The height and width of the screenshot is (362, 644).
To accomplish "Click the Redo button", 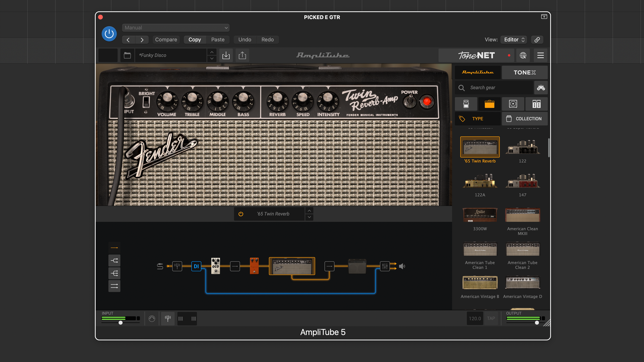I will pos(268,40).
